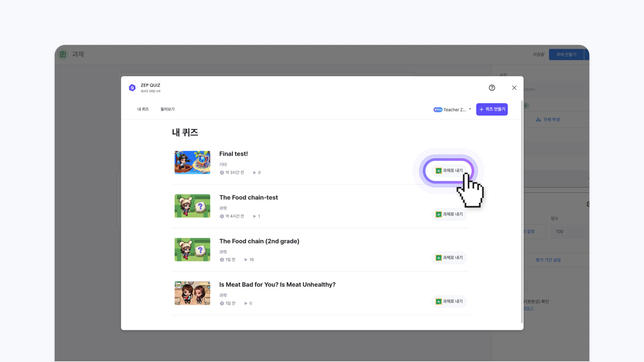Click Classroom icon on 2nd grade quiz button

pyautogui.click(x=438, y=258)
